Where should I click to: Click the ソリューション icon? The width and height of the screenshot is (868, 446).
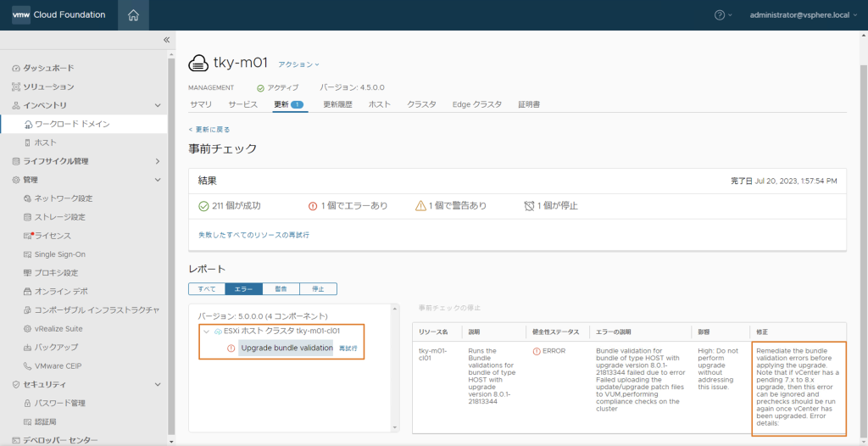pyautogui.click(x=15, y=86)
